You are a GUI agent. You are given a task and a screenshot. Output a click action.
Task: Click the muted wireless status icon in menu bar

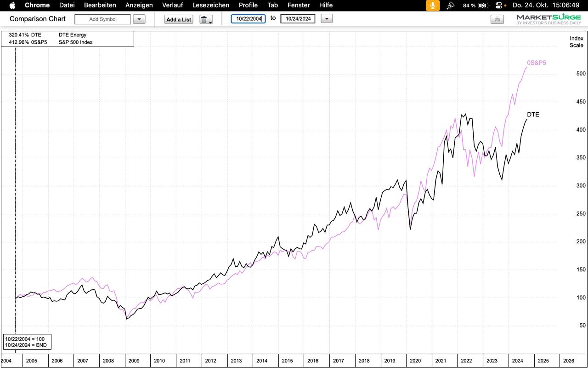point(451,6)
